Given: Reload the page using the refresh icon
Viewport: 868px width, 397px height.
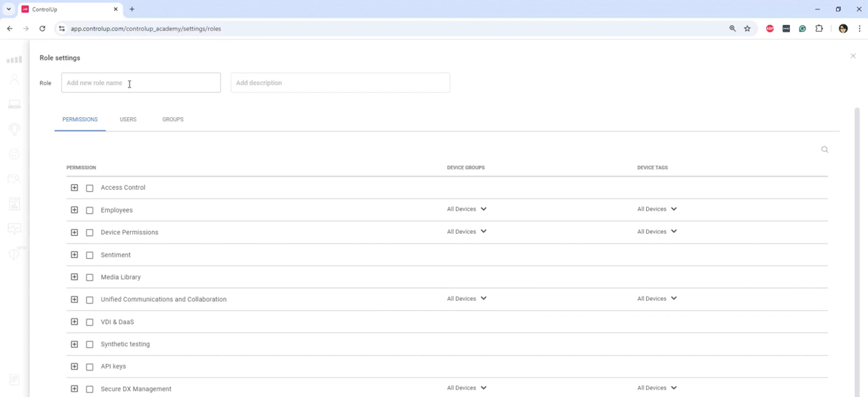Looking at the screenshot, I should [42, 28].
